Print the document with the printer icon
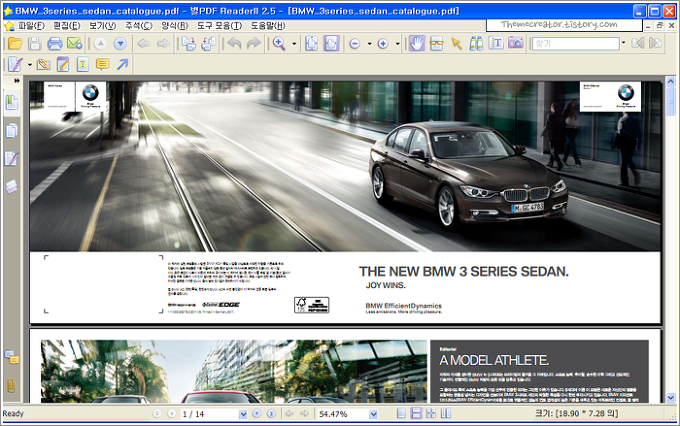 (x=55, y=43)
